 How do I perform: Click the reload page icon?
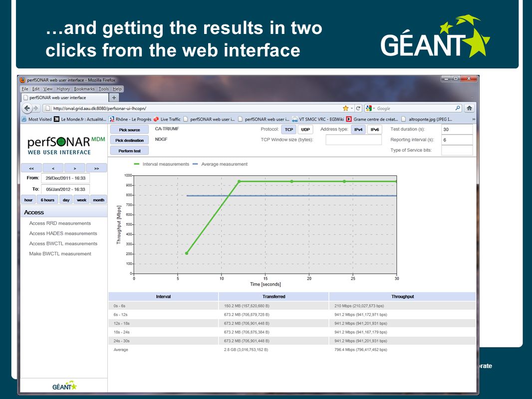point(358,108)
